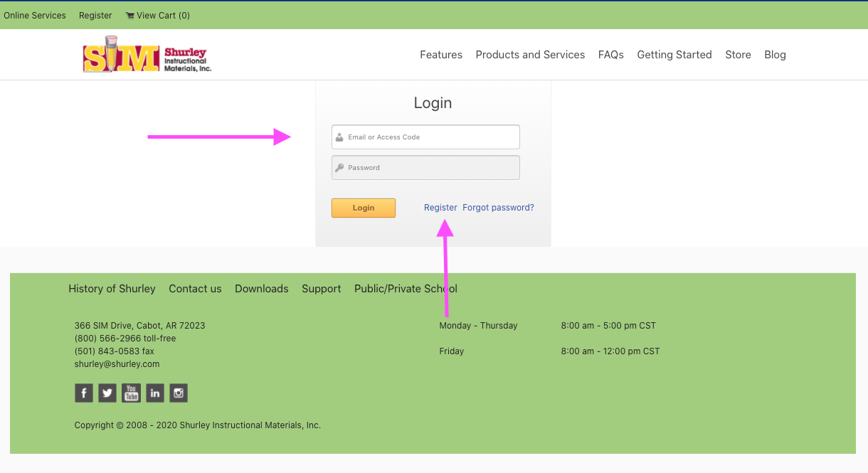Open Online Services in top bar
Image resolution: width=868 pixels, height=473 pixels.
tap(35, 15)
